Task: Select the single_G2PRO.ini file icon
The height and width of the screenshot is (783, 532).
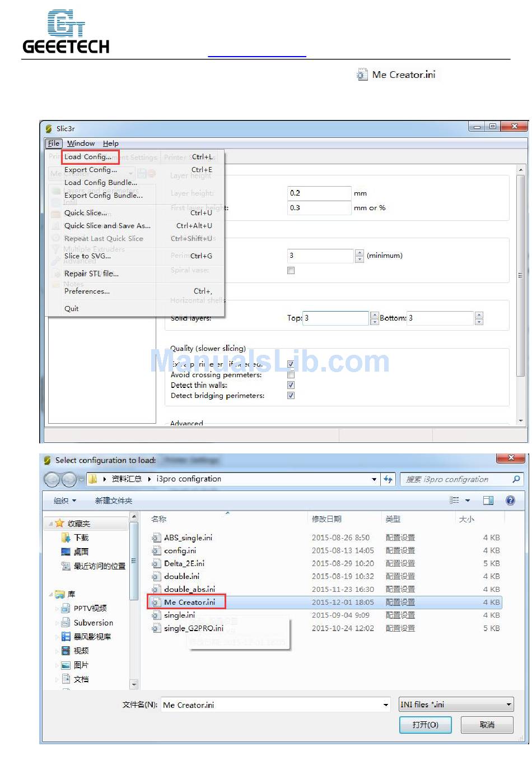Action: coord(156,628)
